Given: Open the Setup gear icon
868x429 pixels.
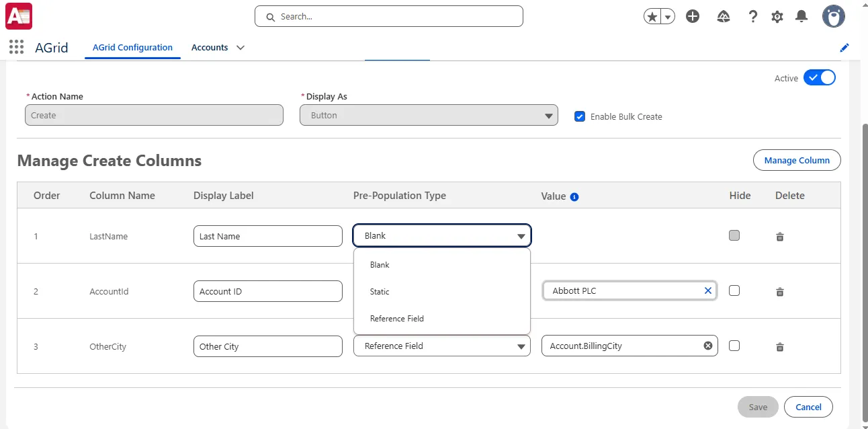Looking at the screenshot, I should point(777,17).
